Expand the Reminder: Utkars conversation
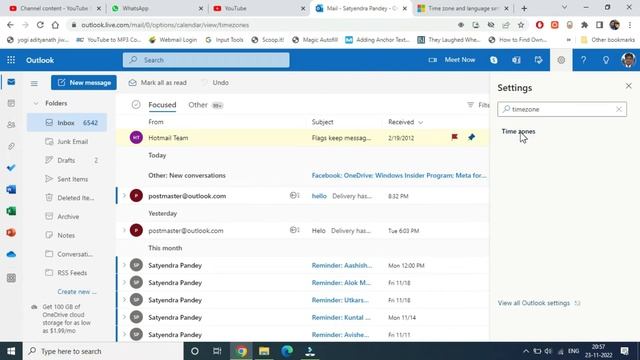This screenshot has height=360, width=640. click(x=124, y=300)
